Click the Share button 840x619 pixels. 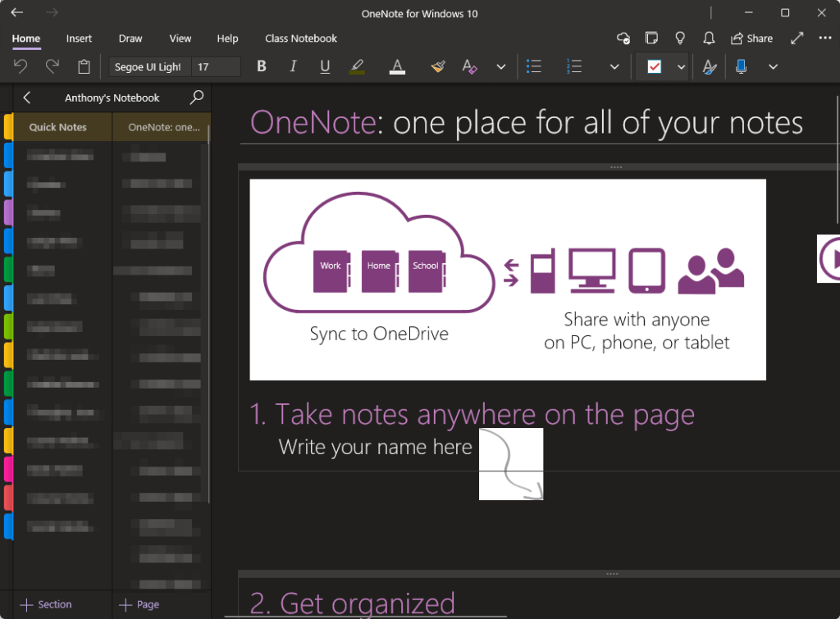[751, 39]
